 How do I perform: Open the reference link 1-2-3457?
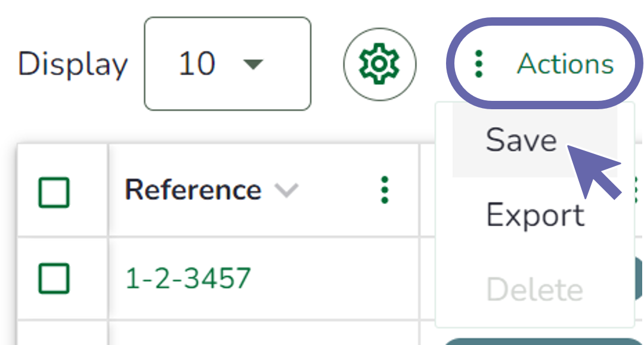[188, 278]
